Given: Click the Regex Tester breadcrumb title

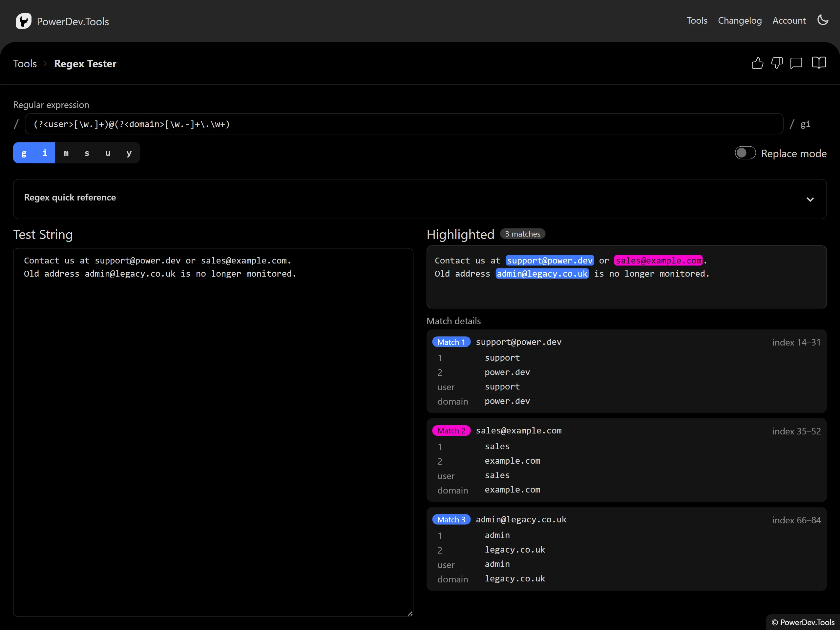Looking at the screenshot, I should (85, 63).
